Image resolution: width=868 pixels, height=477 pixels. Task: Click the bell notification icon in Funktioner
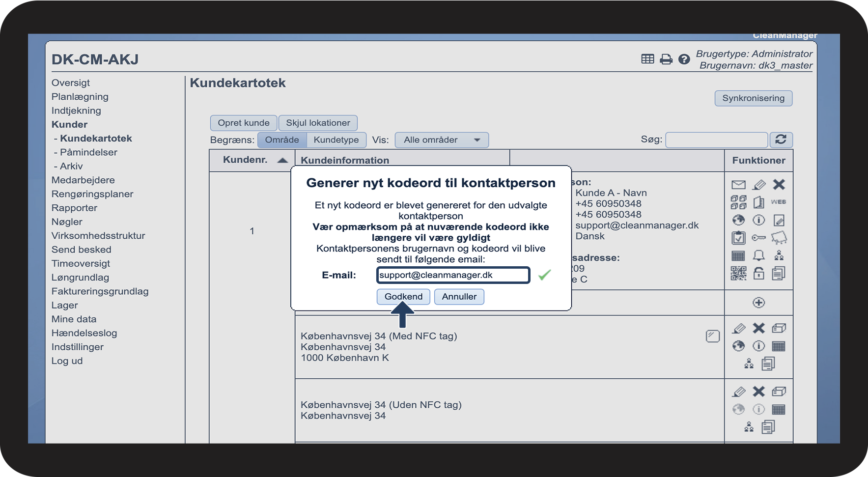[x=758, y=255]
